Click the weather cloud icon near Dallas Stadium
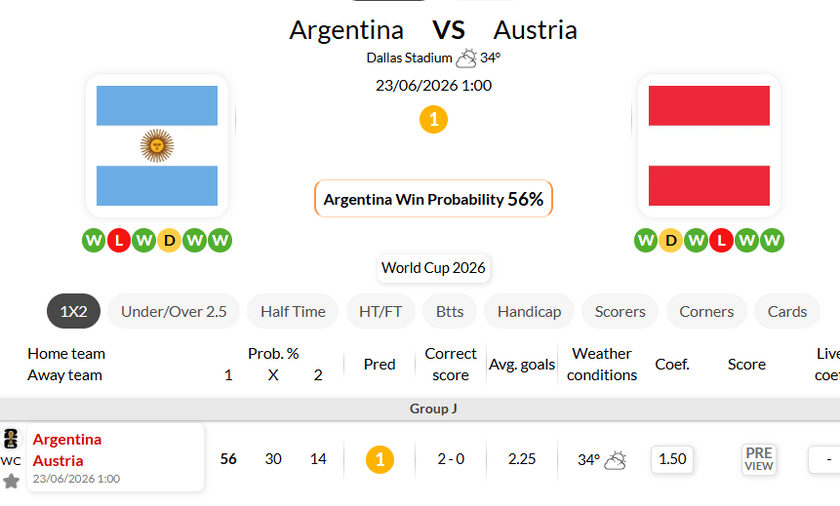Screen dimensions: 840x506 (x=466, y=58)
